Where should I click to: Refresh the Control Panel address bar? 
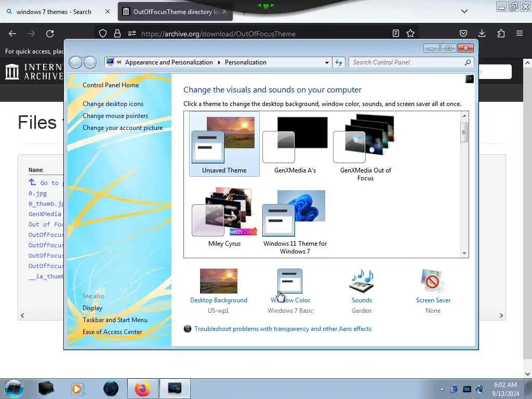339,62
